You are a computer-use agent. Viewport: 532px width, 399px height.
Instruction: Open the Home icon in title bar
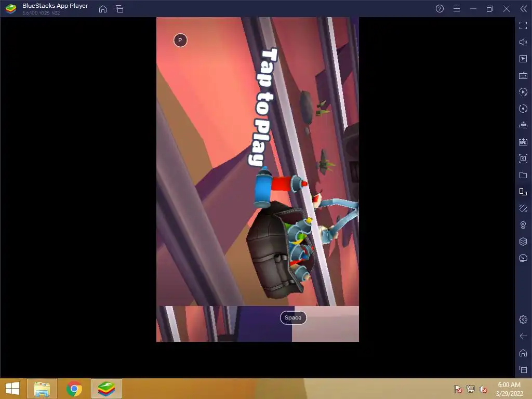[x=103, y=9]
